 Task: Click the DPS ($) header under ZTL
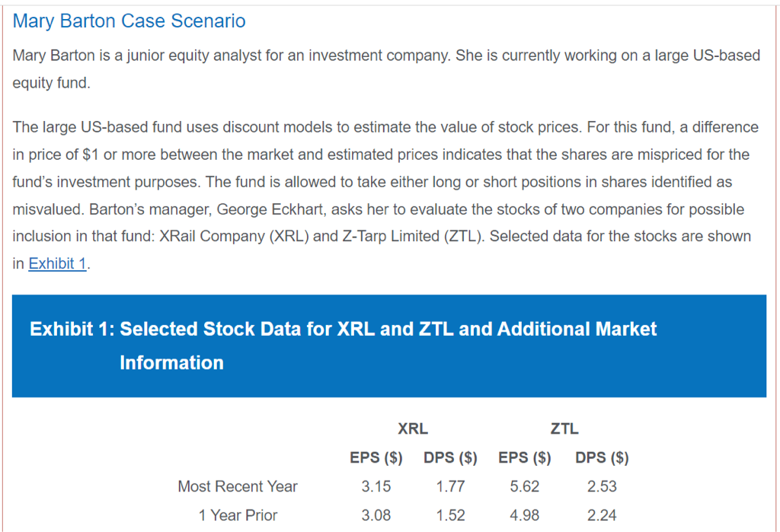(x=602, y=458)
